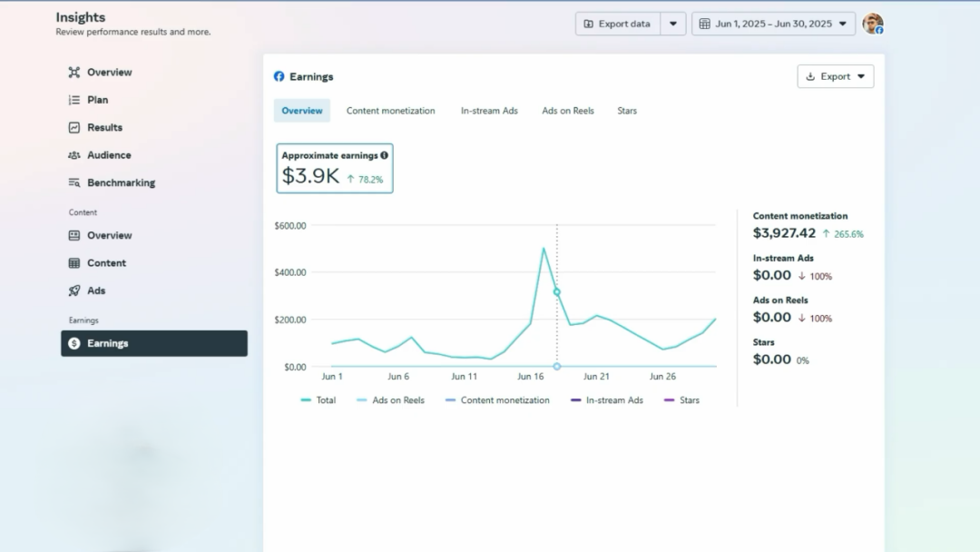The height and width of the screenshot is (552, 980).
Task: Click the Plan list icon
Action: (74, 100)
